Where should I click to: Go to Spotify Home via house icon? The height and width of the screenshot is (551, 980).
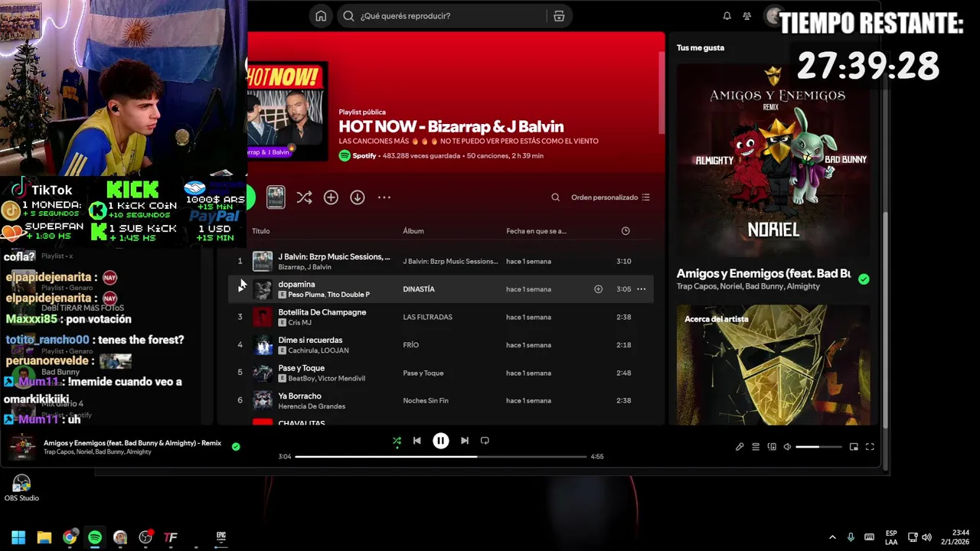pyautogui.click(x=321, y=16)
